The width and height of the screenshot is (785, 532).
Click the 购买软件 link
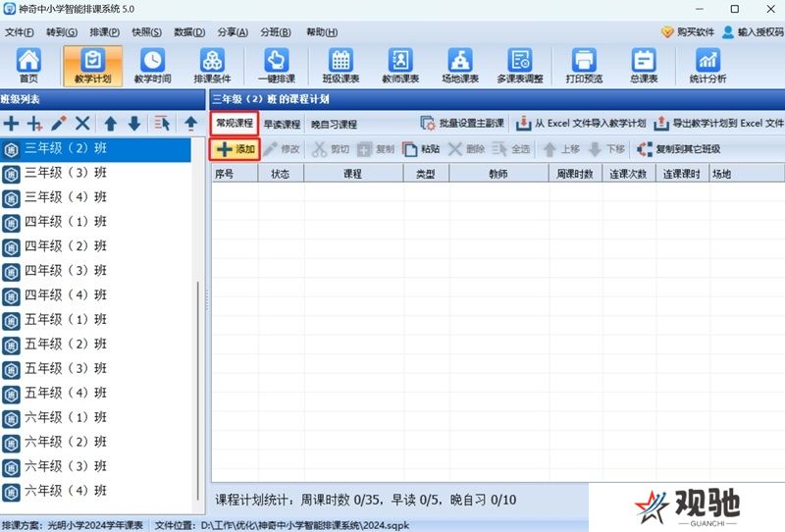pos(688,32)
